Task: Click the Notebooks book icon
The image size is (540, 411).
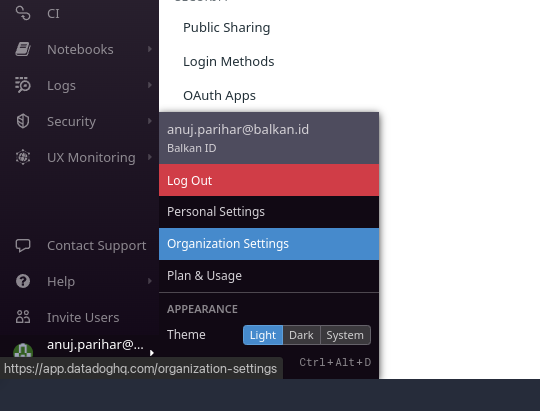Action: tap(23, 49)
